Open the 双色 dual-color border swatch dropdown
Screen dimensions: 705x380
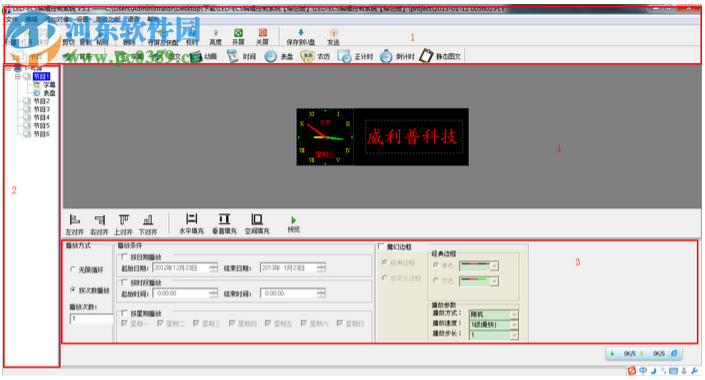point(494,281)
